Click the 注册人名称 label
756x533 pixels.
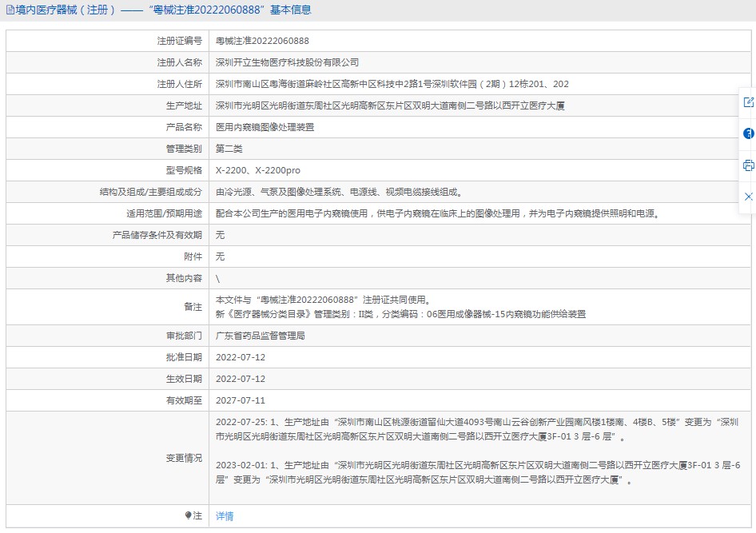tap(179, 62)
